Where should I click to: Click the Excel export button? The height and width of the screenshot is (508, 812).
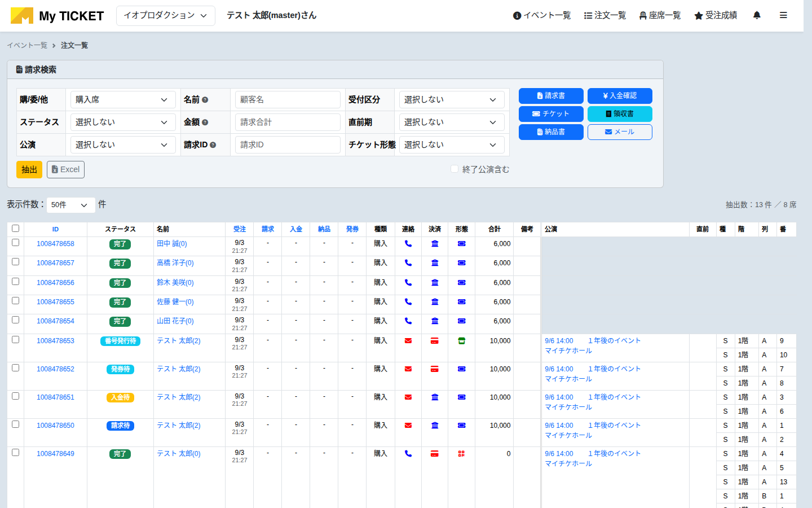click(65, 169)
